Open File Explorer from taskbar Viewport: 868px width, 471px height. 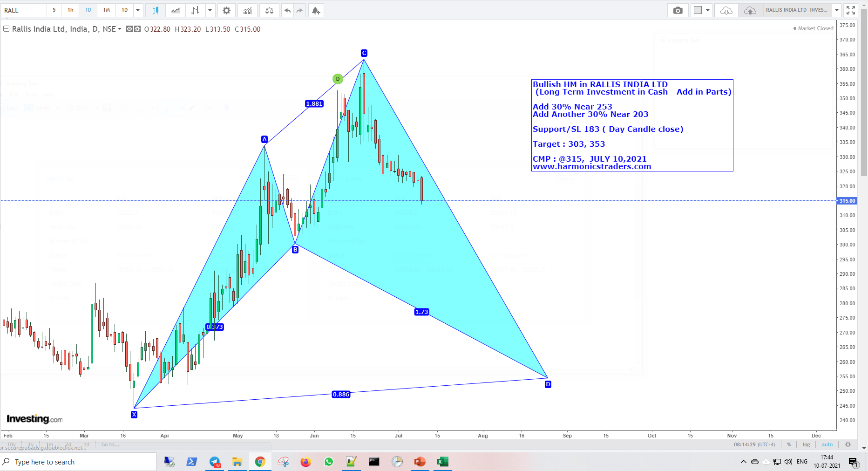(237, 462)
